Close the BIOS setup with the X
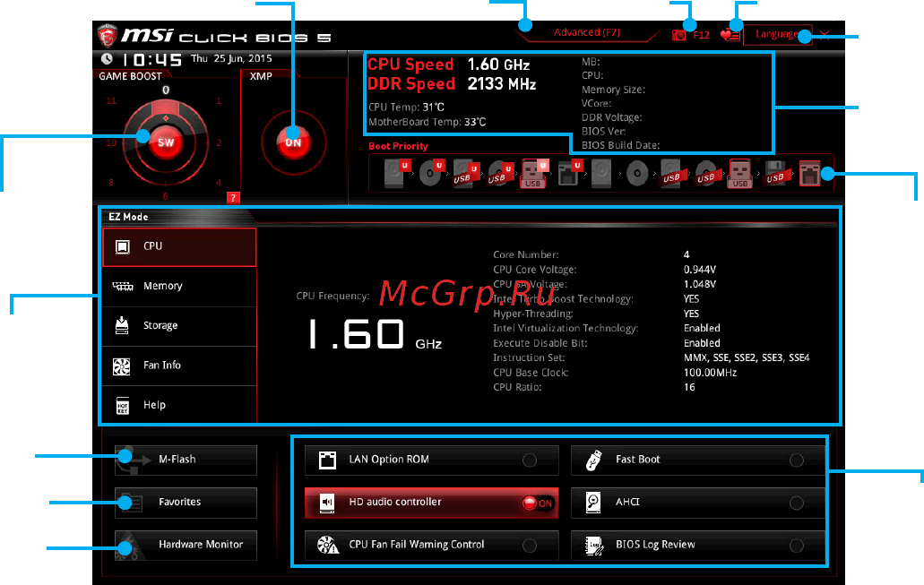 pos(825,35)
